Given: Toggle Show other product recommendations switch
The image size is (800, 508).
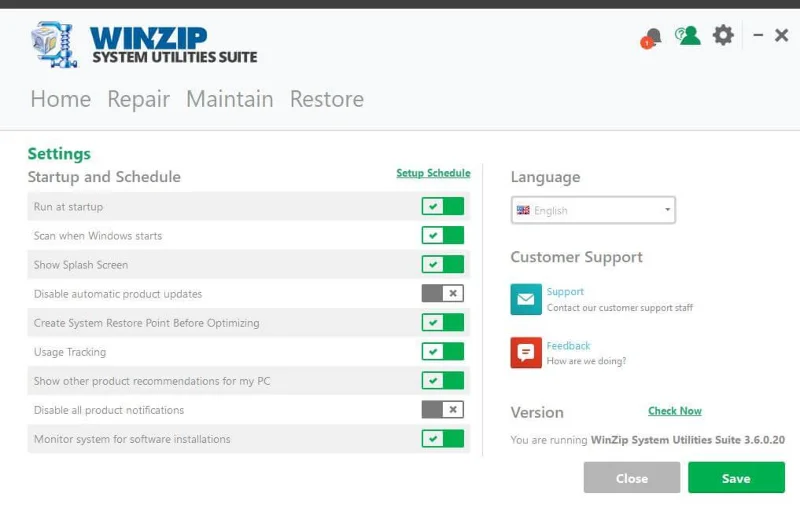Looking at the screenshot, I should pyautogui.click(x=443, y=381).
